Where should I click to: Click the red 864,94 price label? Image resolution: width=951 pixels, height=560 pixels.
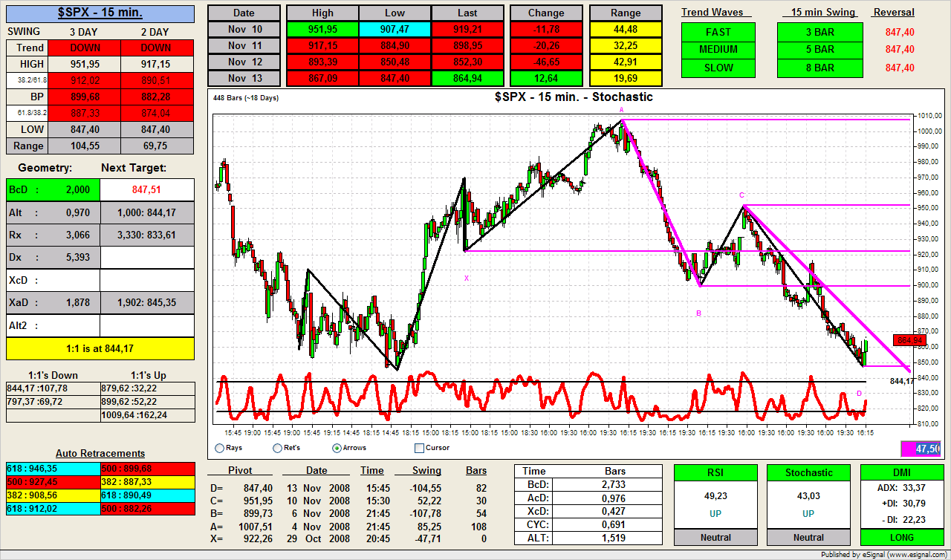click(910, 340)
